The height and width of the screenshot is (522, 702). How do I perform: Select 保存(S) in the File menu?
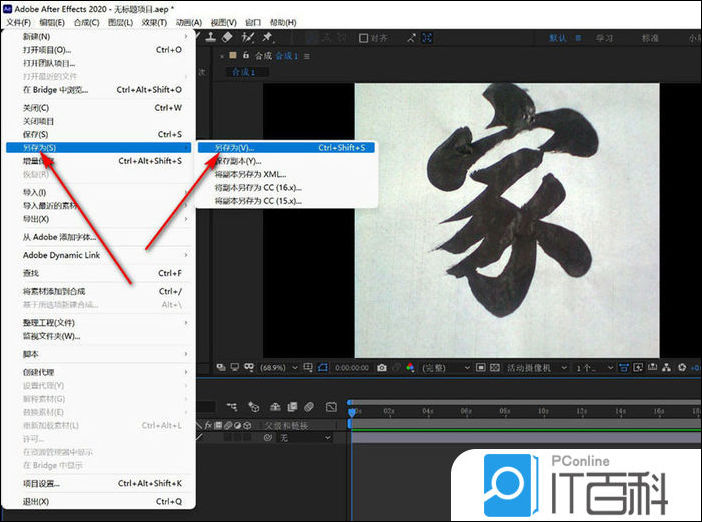(x=35, y=134)
